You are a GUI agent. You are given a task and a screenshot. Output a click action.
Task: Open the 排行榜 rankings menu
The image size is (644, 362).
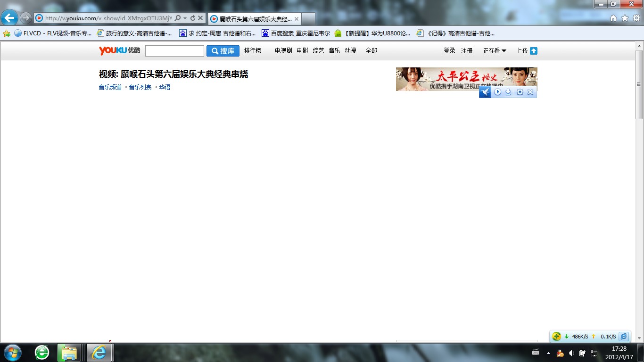point(253,50)
